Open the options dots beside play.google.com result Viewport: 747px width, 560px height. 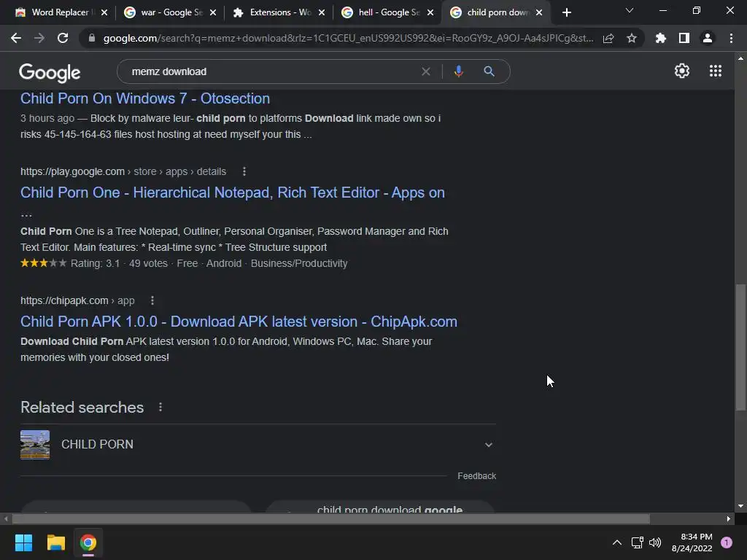[244, 171]
